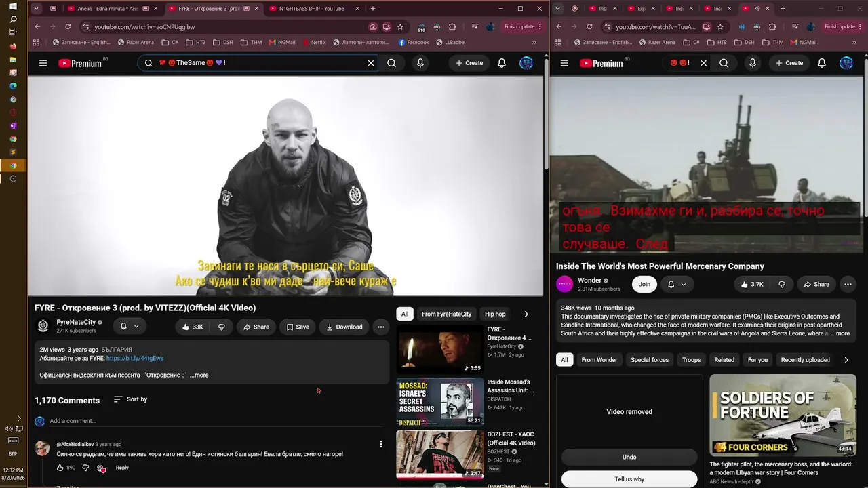Image resolution: width=868 pixels, height=488 pixels.
Task: Open the tab search chevron in left browser
Action: tap(36, 9)
